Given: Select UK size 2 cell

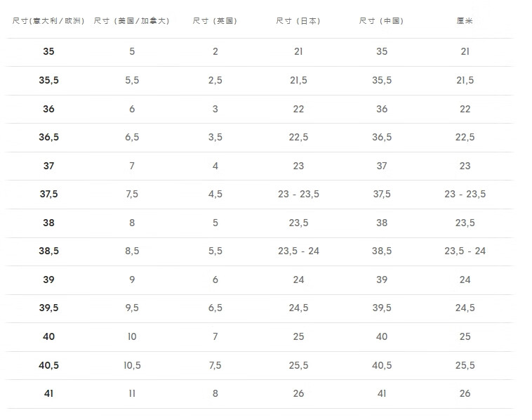Looking at the screenshot, I should point(215,51).
